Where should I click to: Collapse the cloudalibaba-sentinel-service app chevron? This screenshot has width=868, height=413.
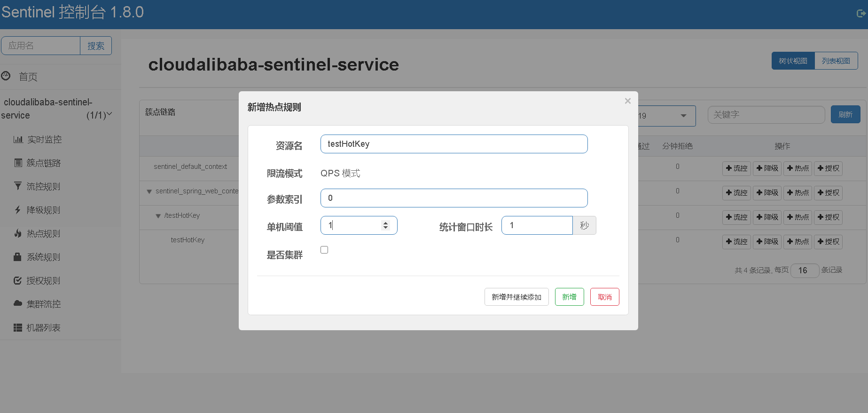coord(109,114)
